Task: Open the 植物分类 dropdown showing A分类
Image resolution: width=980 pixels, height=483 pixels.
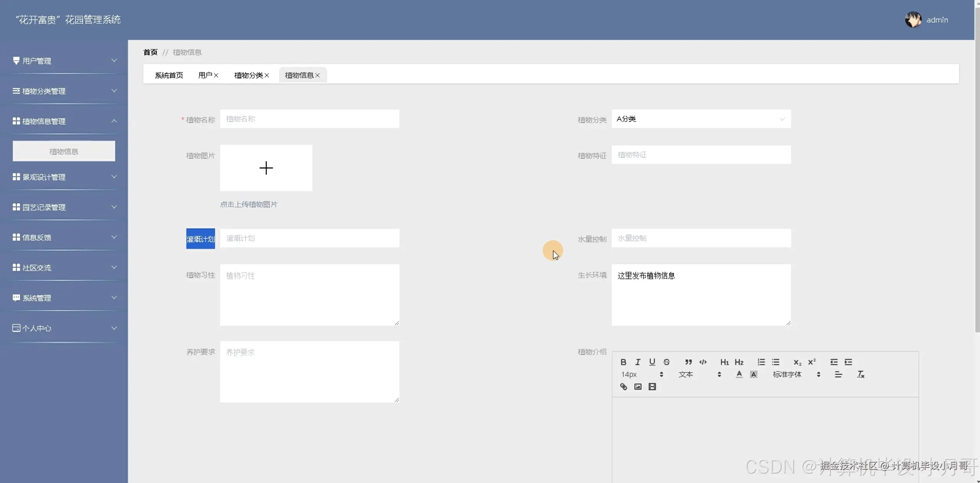Action: [701, 119]
